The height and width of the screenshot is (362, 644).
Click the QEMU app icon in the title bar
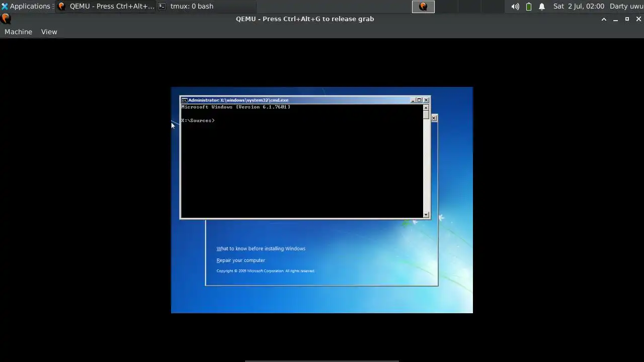6,19
